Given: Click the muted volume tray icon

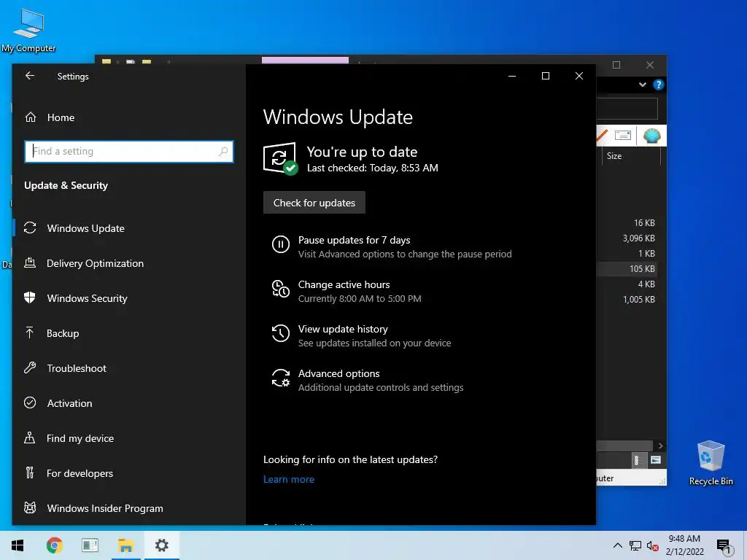Looking at the screenshot, I should [652, 545].
